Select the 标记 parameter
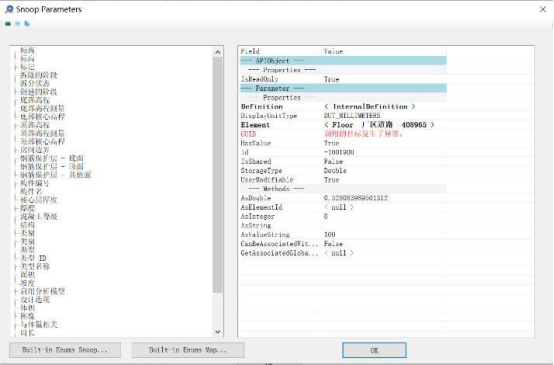Image resolution: width=554 pixels, height=365 pixels. click(x=27, y=67)
